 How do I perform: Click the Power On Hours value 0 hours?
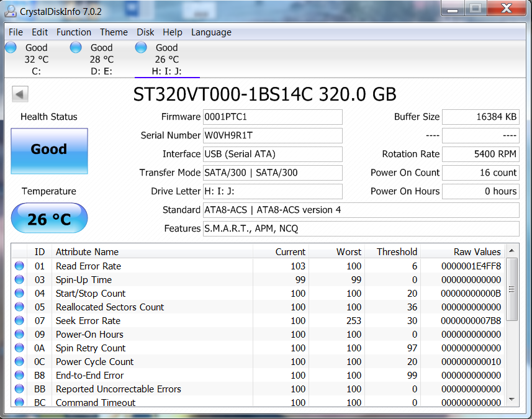(480, 192)
